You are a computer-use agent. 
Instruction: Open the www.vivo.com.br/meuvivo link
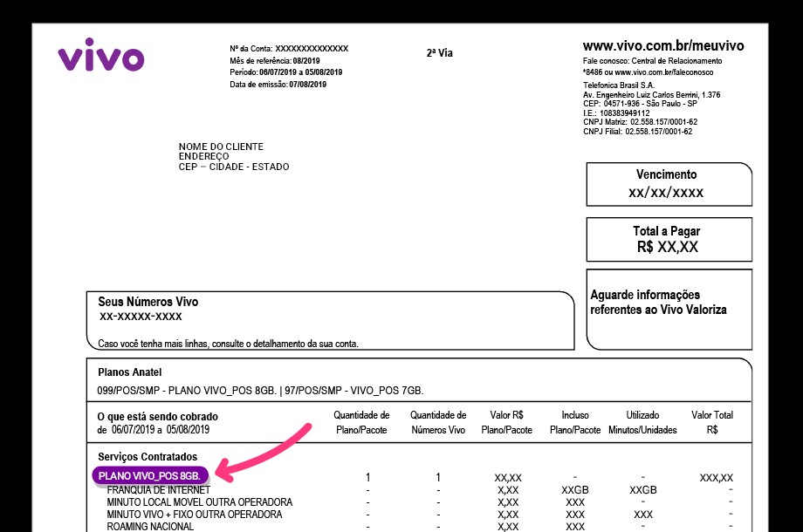tap(663, 46)
